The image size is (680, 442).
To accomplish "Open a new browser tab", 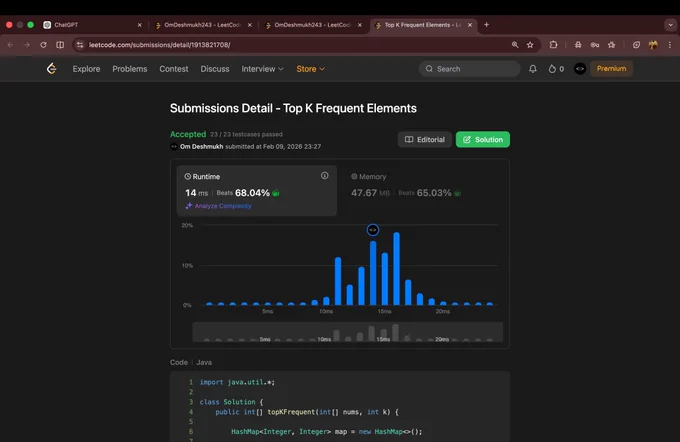I will click(486, 25).
